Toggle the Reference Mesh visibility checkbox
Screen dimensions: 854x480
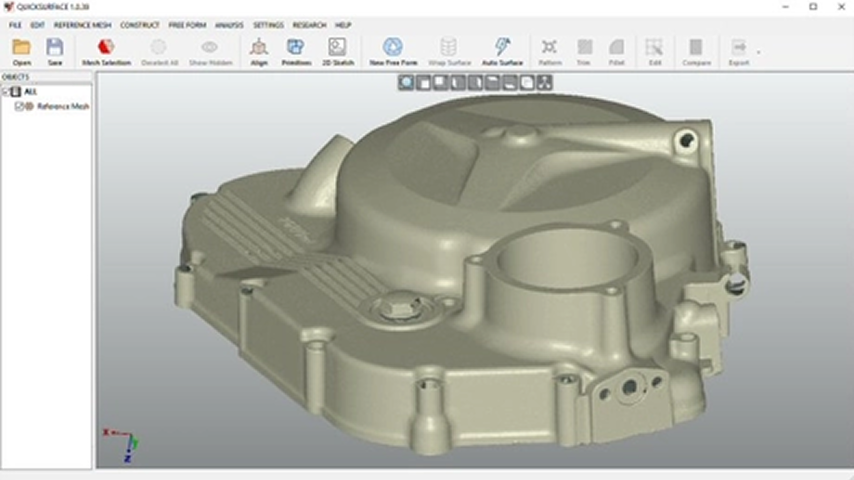pos(19,106)
